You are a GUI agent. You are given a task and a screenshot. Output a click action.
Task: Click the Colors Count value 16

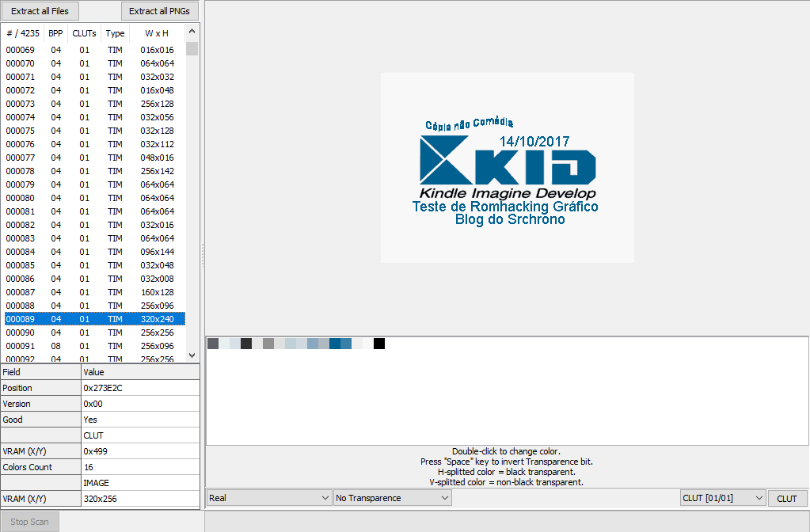coord(140,467)
